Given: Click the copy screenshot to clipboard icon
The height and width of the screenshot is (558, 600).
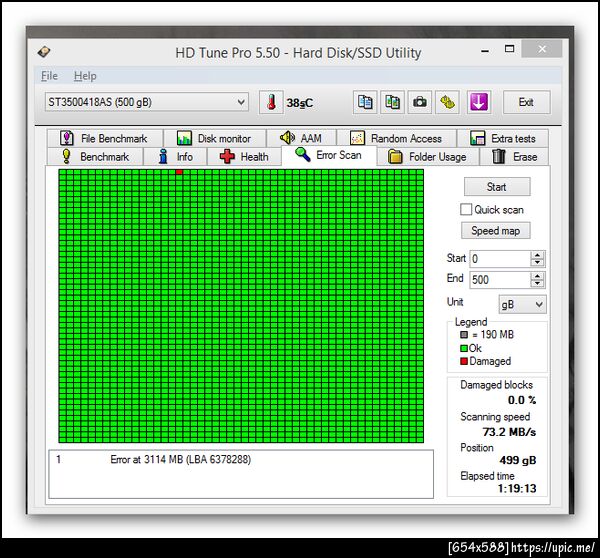Looking at the screenshot, I should tap(392, 102).
